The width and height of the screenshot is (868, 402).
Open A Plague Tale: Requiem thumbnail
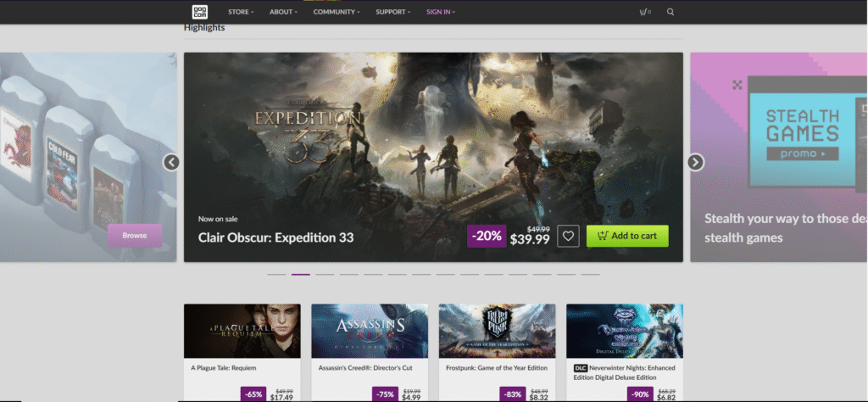tap(242, 331)
